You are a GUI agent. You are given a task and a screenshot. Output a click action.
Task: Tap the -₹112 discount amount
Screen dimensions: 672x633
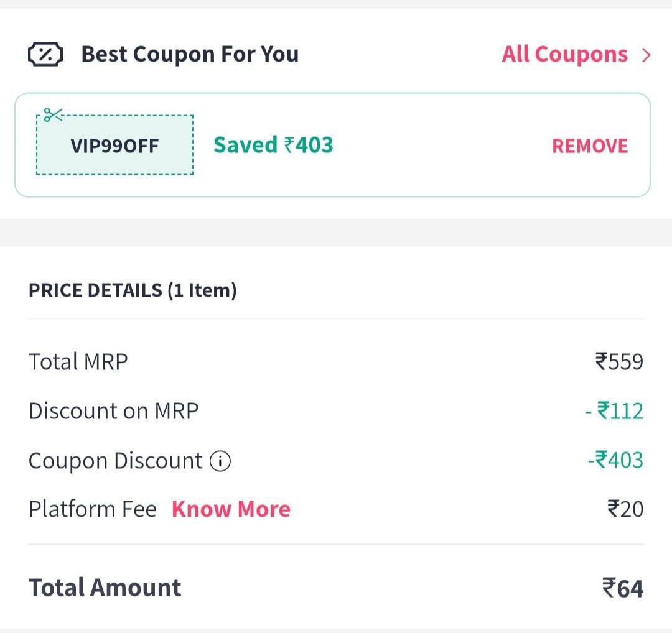coord(614,411)
